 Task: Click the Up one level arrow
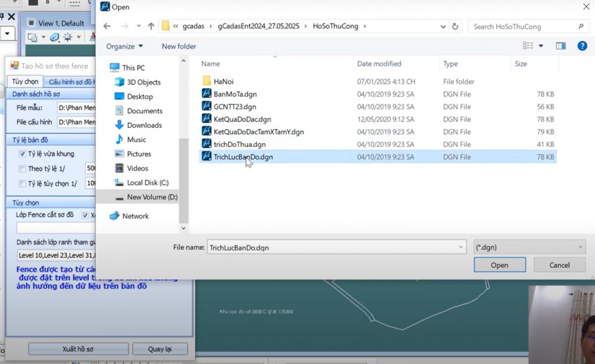[x=151, y=26]
